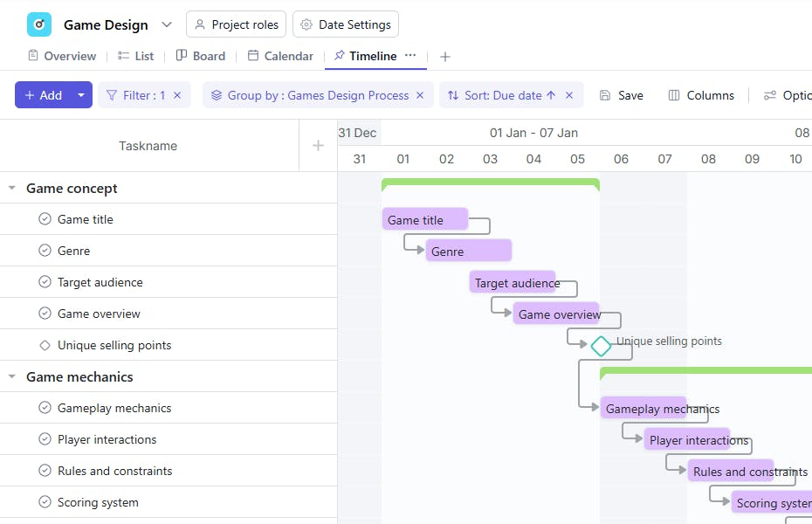Expand the Game Design project name dropdown

(167, 24)
